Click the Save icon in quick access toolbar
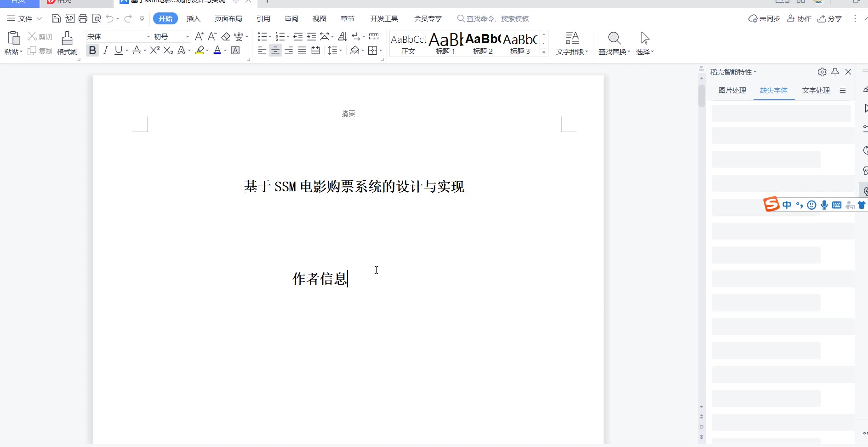The height and width of the screenshot is (447, 868). pyautogui.click(x=56, y=18)
